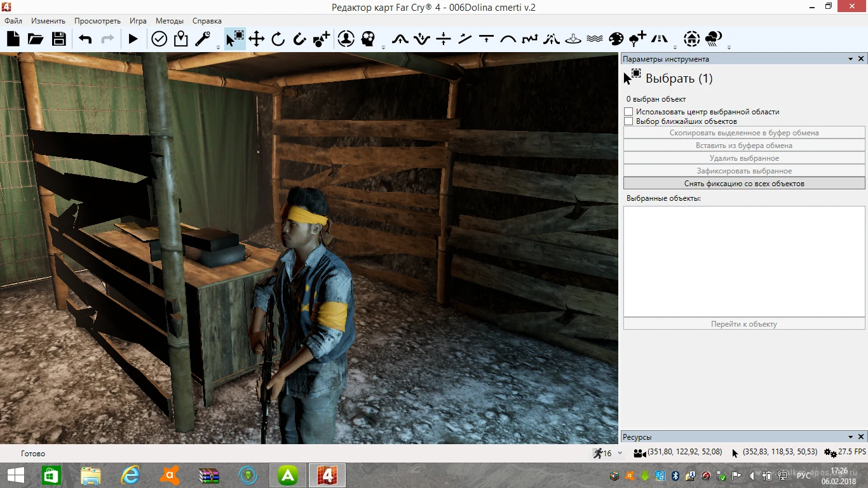Redo with the greyed right arrow icon
868x488 pixels.
pos(108,39)
